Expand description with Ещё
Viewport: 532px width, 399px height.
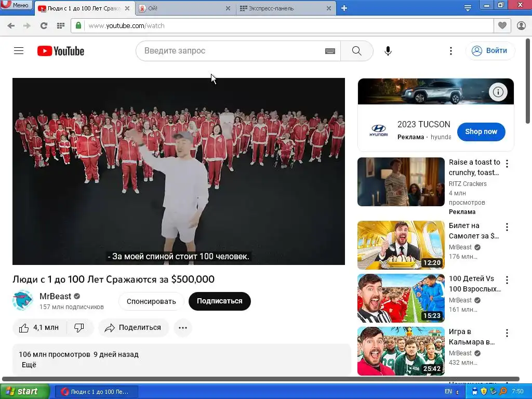coord(29,365)
